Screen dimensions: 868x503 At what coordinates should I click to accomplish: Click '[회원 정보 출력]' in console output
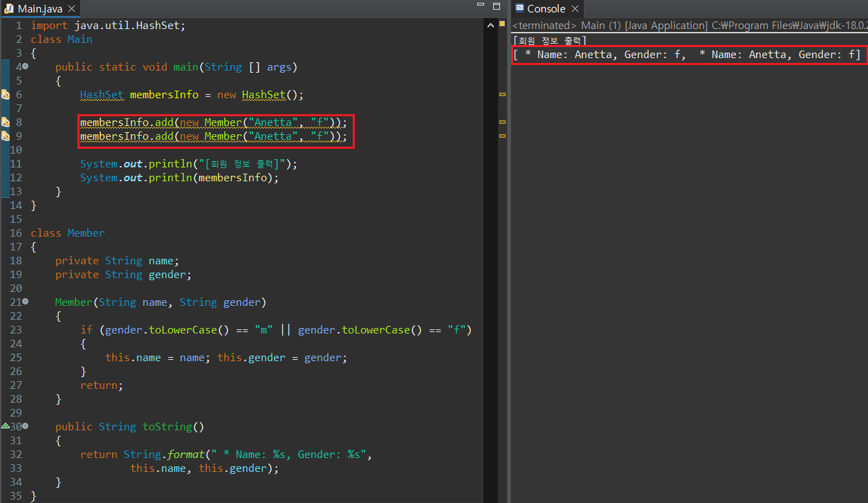coord(550,40)
